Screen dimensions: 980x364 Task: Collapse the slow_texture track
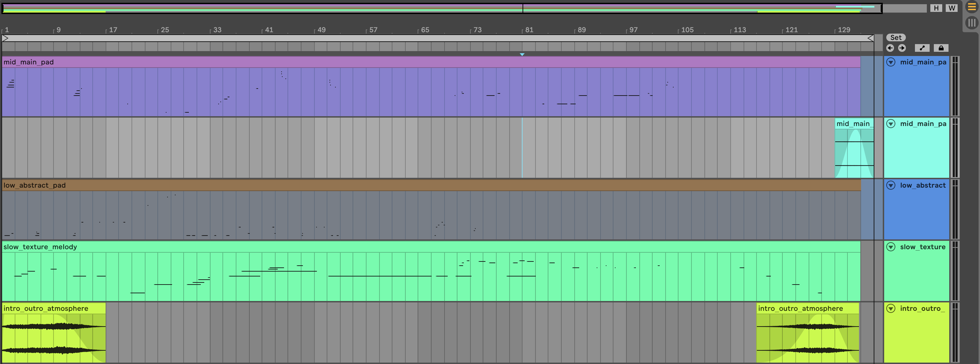891,247
